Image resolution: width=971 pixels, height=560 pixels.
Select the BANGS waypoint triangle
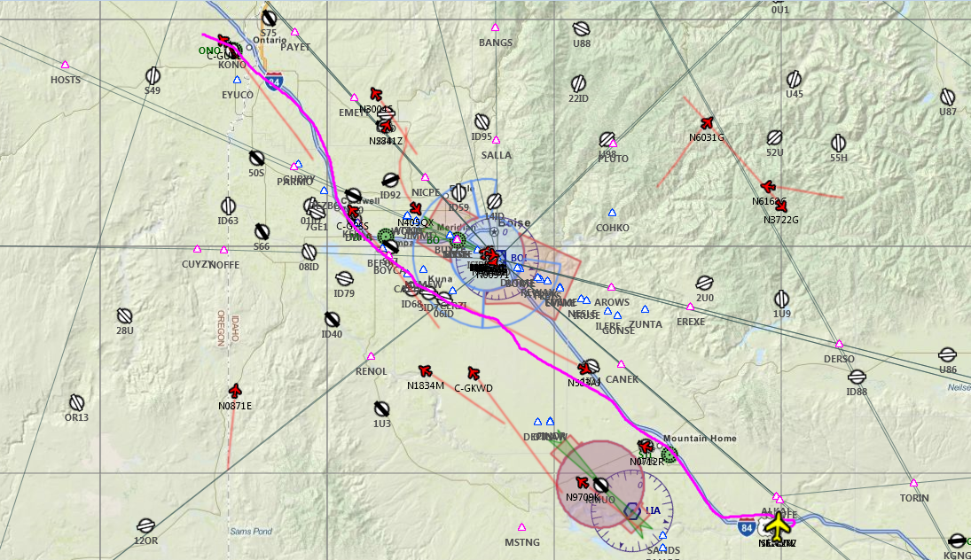pyautogui.click(x=495, y=27)
